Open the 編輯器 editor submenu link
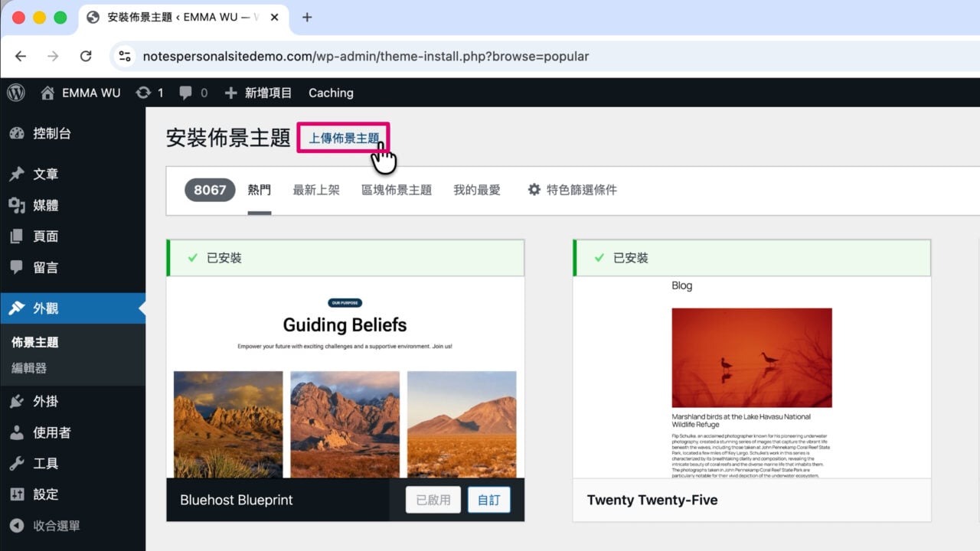The image size is (980, 551). (x=29, y=368)
